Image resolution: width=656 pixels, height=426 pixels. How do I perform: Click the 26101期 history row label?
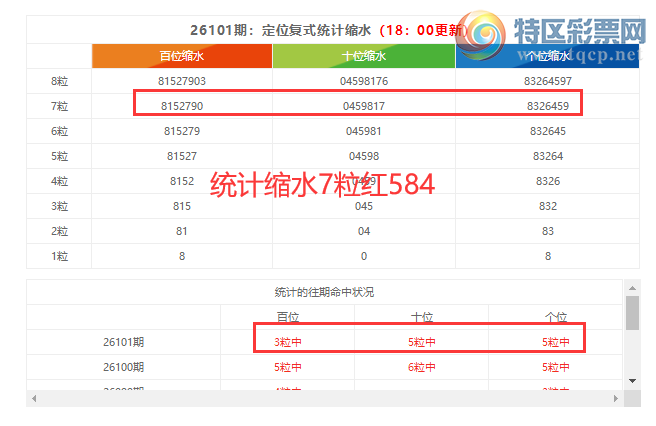pos(123,342)
